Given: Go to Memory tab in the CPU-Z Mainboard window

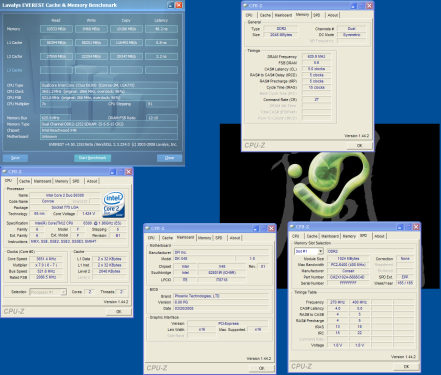Looking at the screenshot, I should (204, 238).
